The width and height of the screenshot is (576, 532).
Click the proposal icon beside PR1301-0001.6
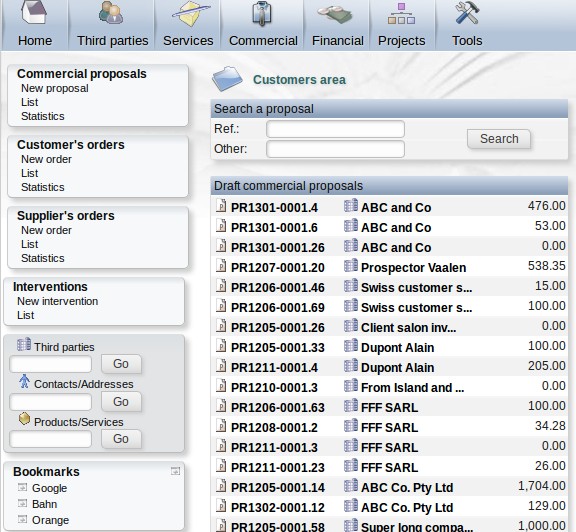pyautogui.click(x=221, y=226)
